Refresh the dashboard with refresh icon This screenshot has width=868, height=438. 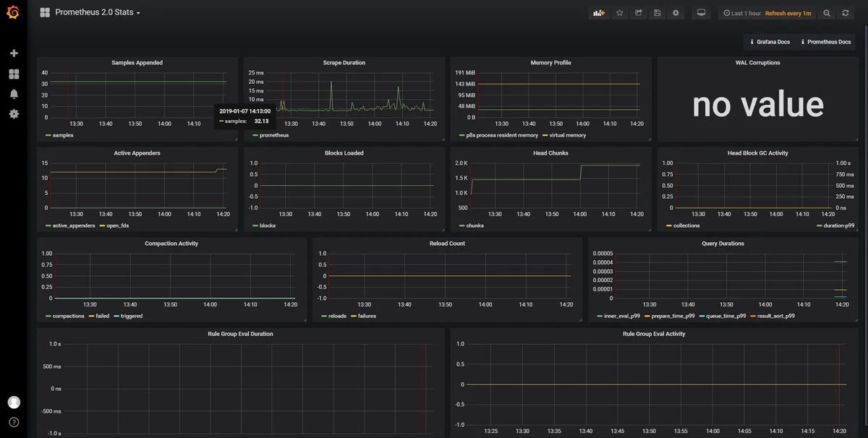845,13
